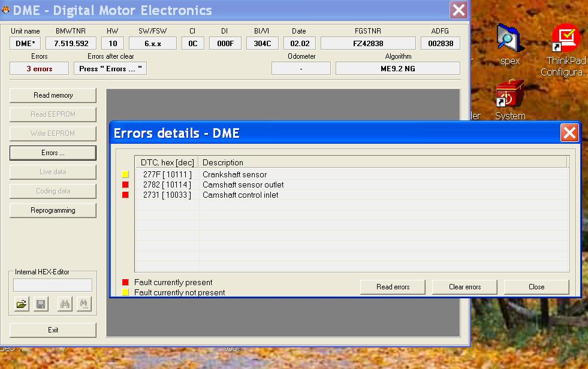This screenshot has height=369, width=588.
Task: Click the Internal HEX-Editor text field
Action: [53, 285]
